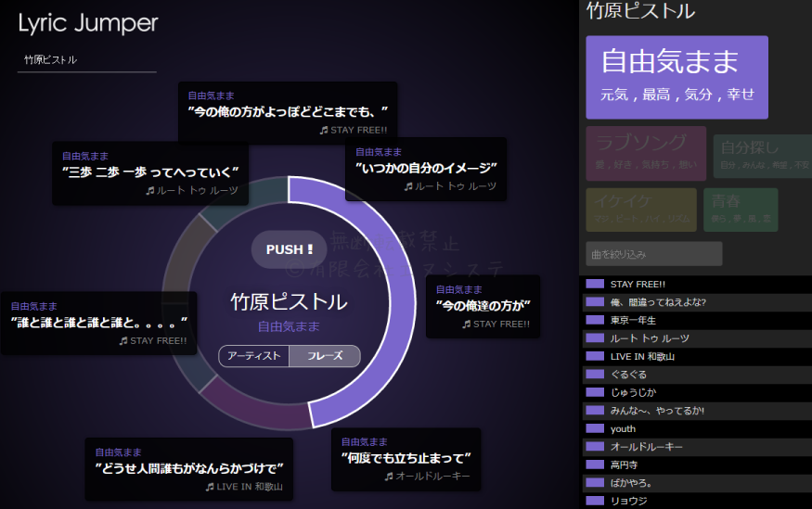
Task: Click the purple swatch beside STAY FREE!!
Action: coord(595,284)
